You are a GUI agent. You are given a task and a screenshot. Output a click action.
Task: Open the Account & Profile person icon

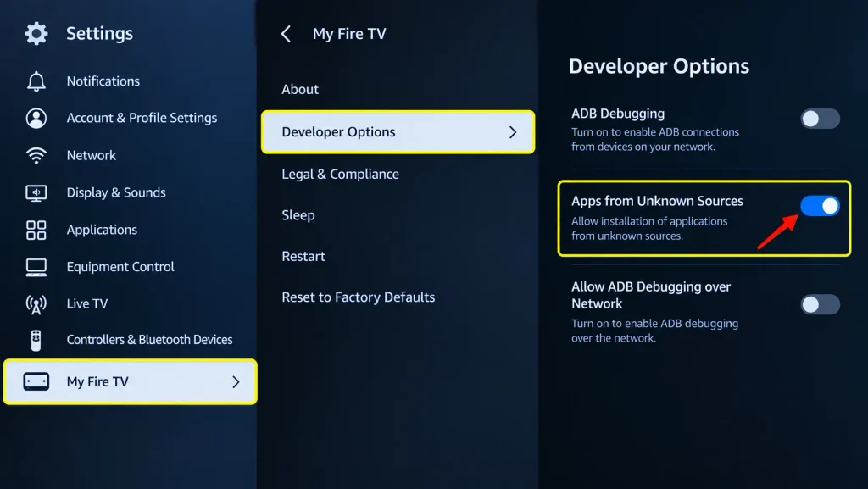pyautogui.click(x=36, y=119)
